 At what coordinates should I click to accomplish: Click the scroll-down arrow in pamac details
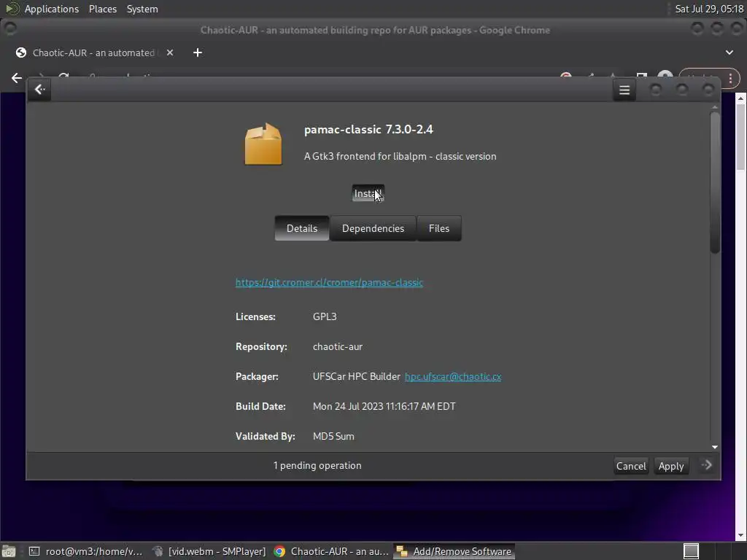715,447
